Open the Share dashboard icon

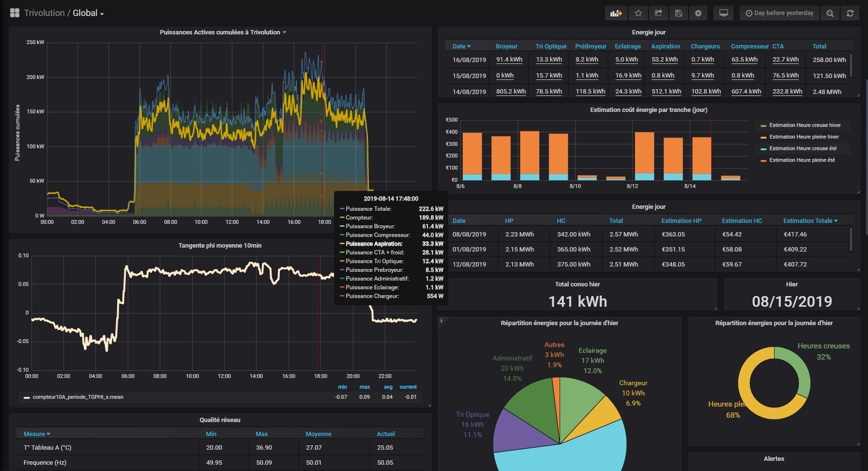tap(658, 13)
